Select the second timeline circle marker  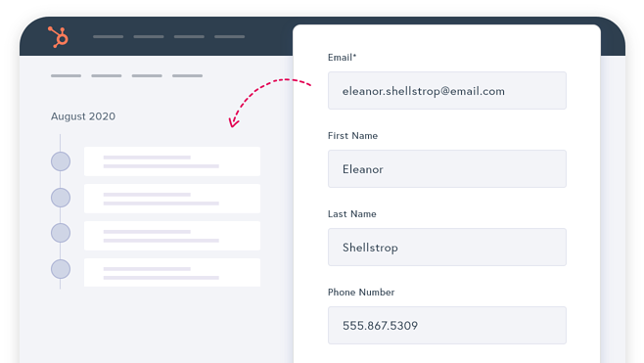coord(61,198)
